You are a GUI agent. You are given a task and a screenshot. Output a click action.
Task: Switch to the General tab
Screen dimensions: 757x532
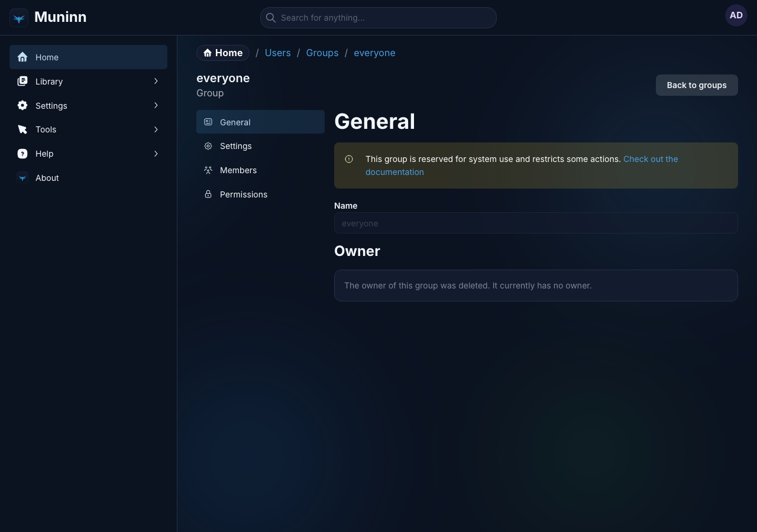pyautogui.click(x=260, y=122)
